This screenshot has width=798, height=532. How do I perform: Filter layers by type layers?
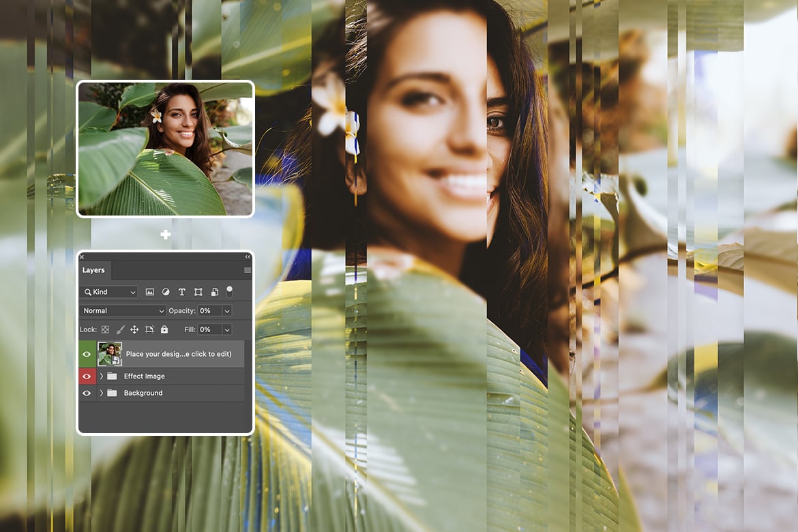(181, 292)
